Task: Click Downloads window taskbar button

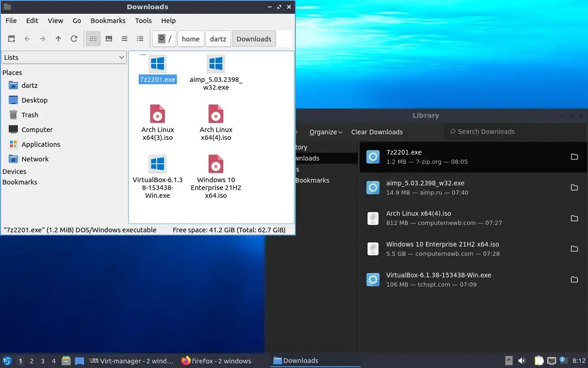Action: 315,361
